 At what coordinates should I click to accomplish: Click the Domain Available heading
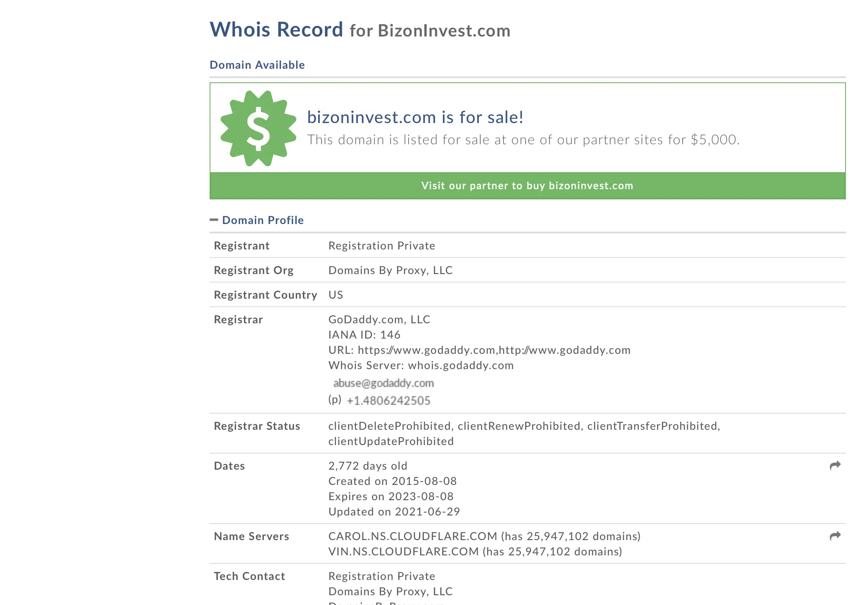click(x=257, y=65)
